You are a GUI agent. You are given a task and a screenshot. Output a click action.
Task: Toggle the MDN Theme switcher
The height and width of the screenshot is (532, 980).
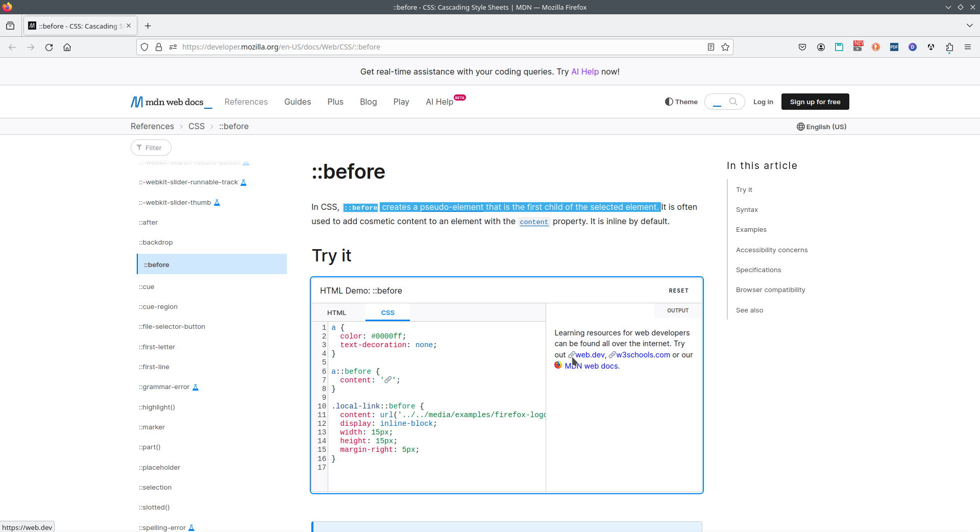point(681,102)
